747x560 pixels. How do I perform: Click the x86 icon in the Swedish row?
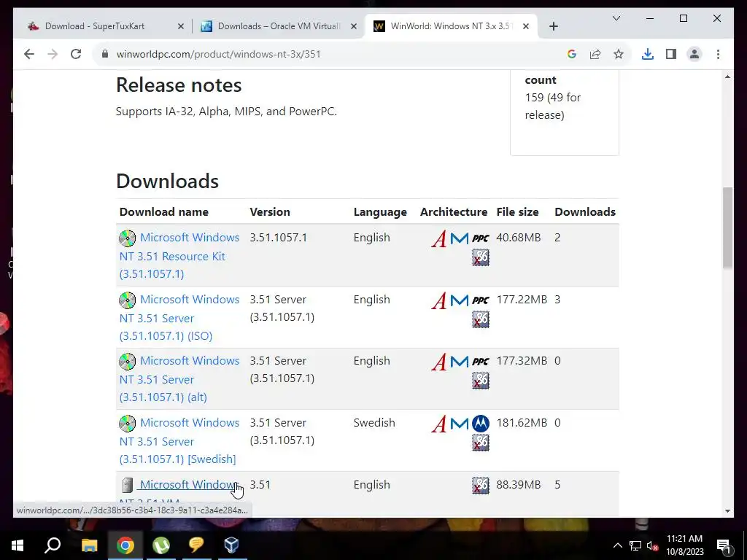pyautogui.click(x=481, y=443)
